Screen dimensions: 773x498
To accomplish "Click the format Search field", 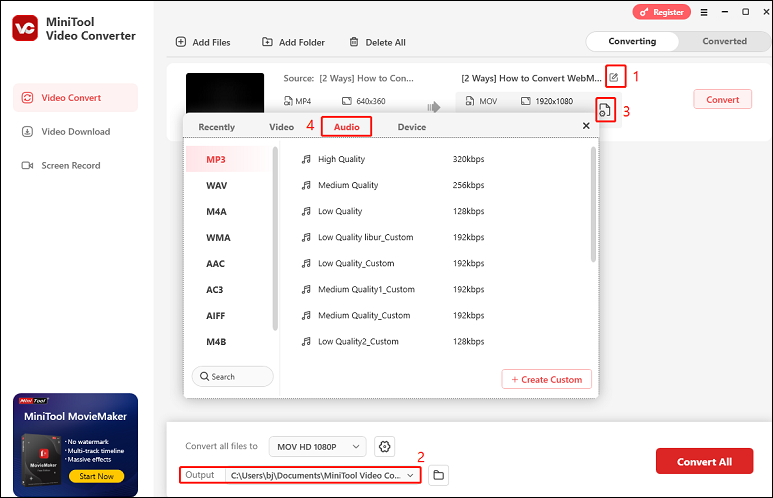I will (x=232, y=377).
